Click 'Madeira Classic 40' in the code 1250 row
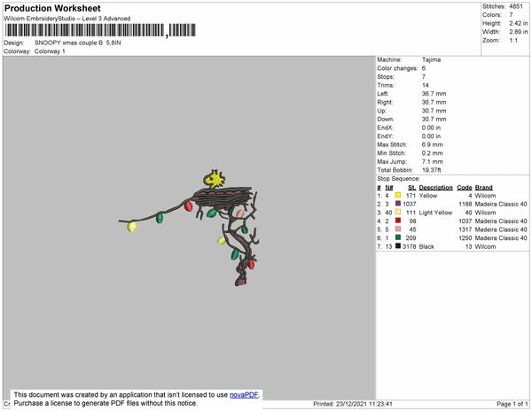 pos(501,238)
